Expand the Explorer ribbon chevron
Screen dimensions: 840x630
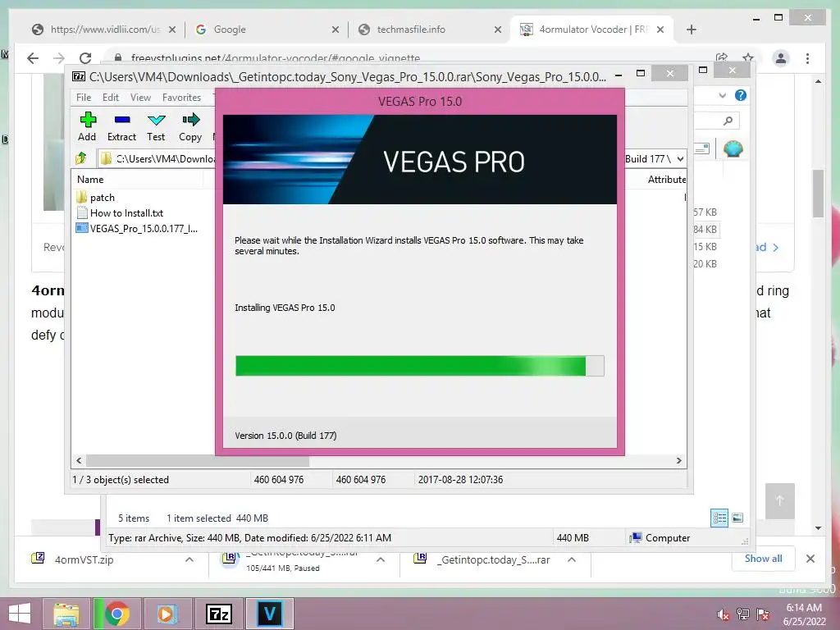tap(723, 95)
